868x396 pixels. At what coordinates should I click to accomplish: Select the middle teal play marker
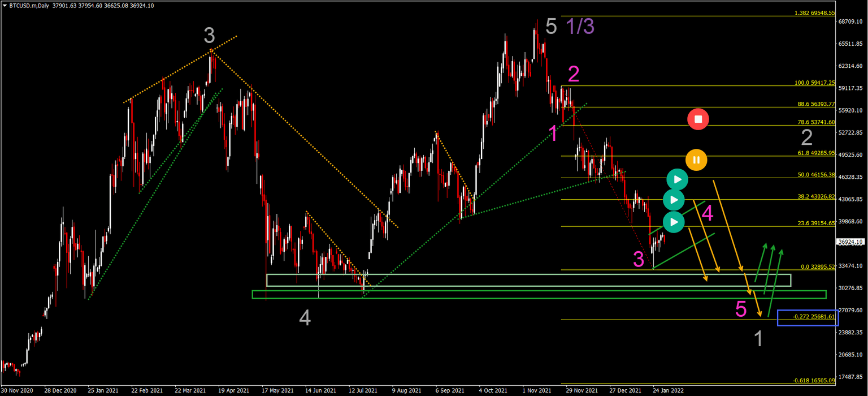pos(674,200)
